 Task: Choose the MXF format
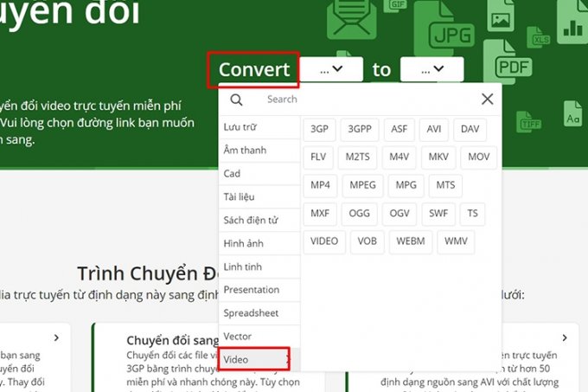pyautogui.click(x=320, y=214)
